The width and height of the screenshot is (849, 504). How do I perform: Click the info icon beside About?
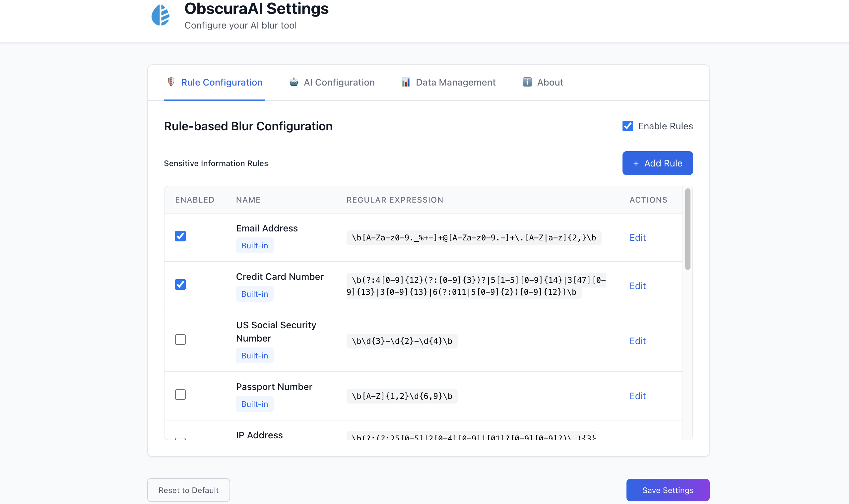(x=527, y=82)
